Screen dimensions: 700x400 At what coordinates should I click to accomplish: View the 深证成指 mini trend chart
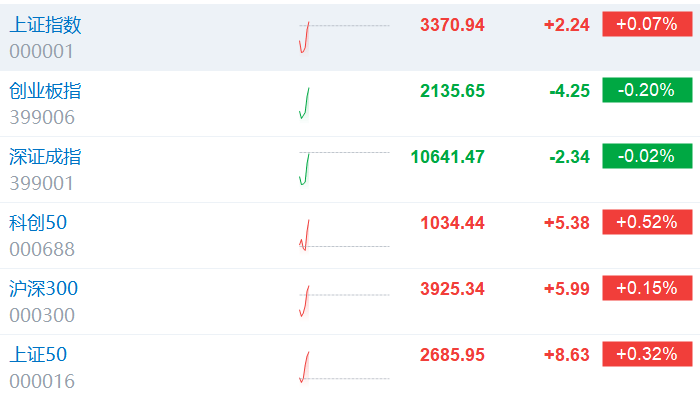click(x=343, y=168)
